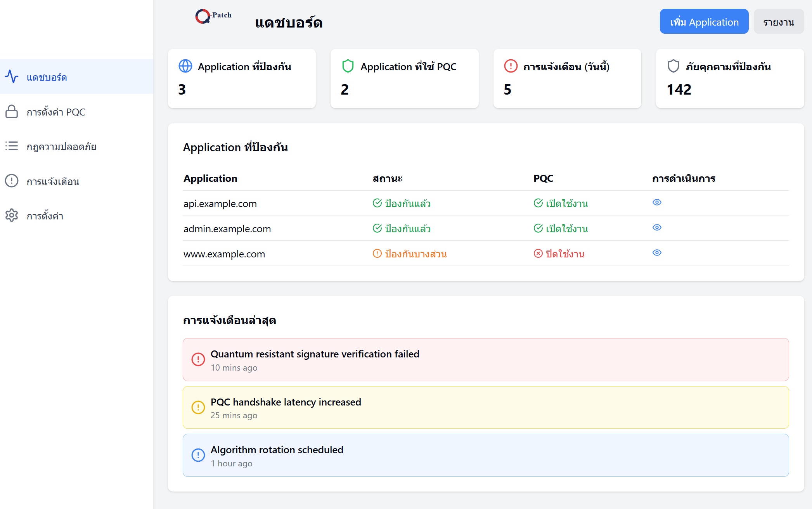Click the gray shield icon on threats blocked card
The height and width of the screenshot is (509, 812).
point(673,66)
